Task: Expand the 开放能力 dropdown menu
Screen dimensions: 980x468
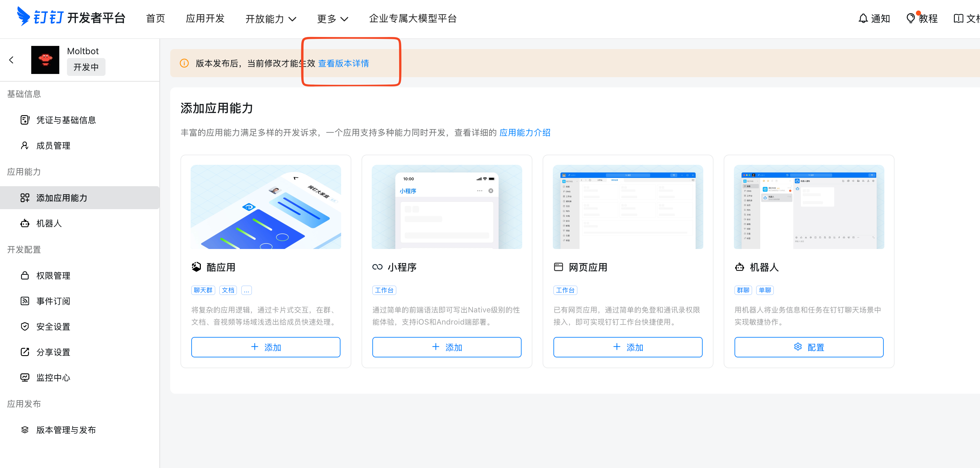Action: pos(271,18)
